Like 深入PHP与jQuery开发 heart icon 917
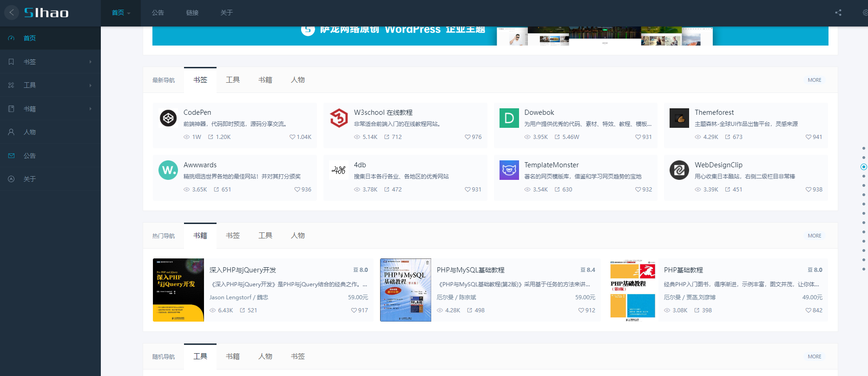The height and width of the screenshot is (376, 868). (354, 310)
